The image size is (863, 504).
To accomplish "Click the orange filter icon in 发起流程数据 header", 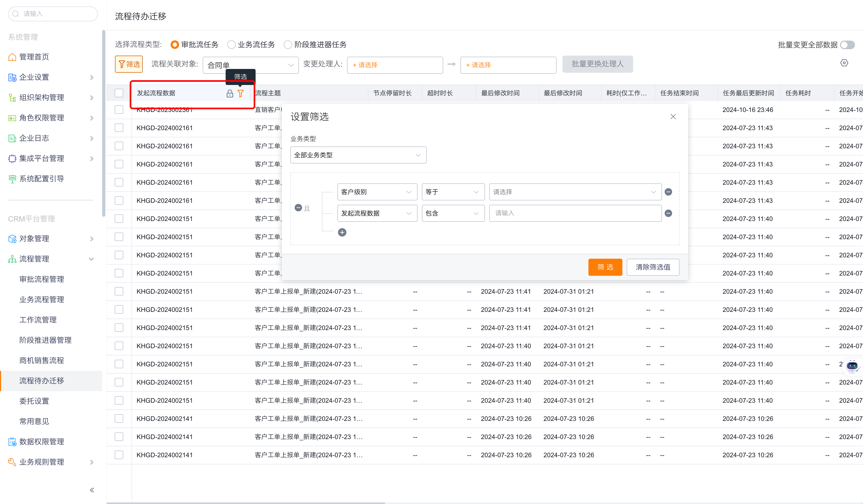I will coord(240,93).
